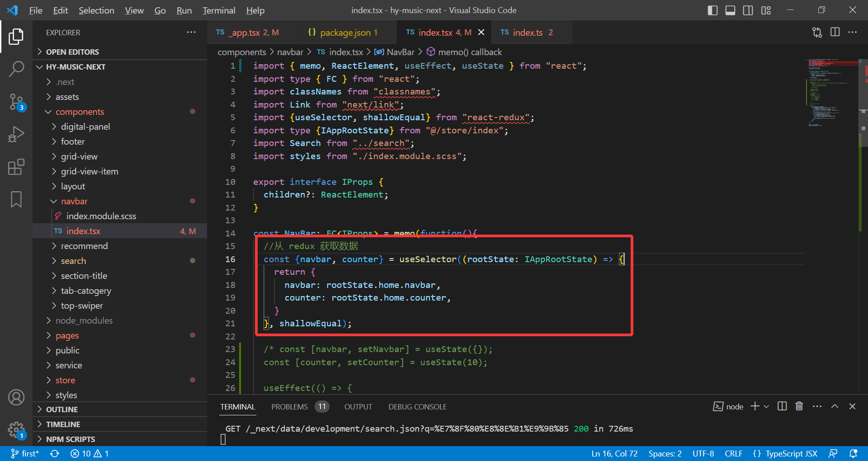Open the Manage gear settings icon
The width and height of the screenshot is (868, 461).
pyautogui.click(x=16, y=430)
